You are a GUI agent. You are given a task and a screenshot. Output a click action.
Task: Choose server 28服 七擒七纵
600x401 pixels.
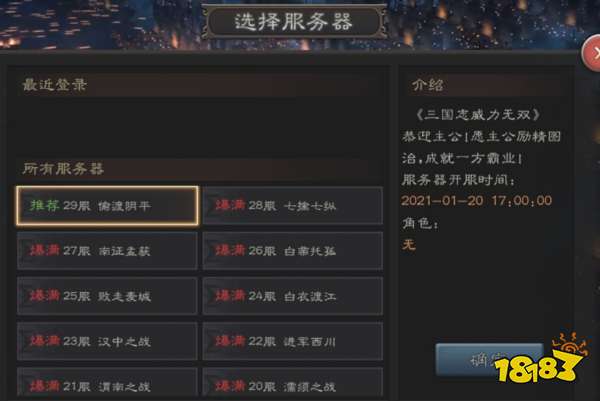click(293, 206)
